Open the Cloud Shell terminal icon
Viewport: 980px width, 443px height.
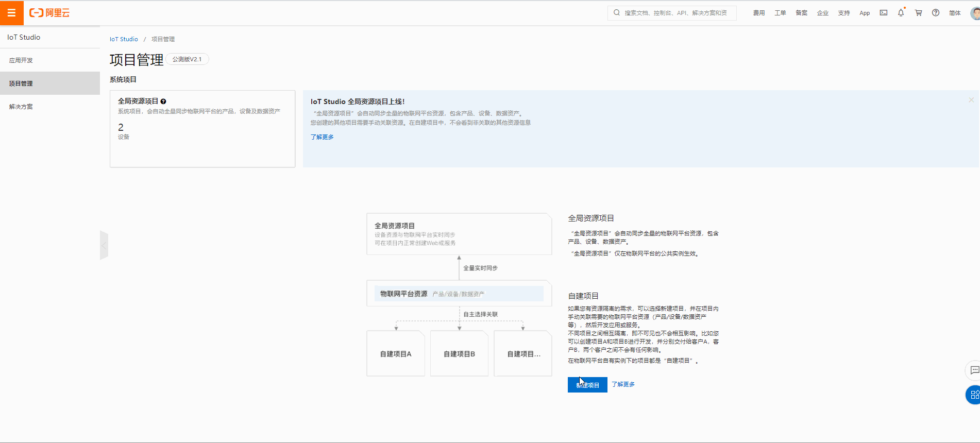(884, 13)
